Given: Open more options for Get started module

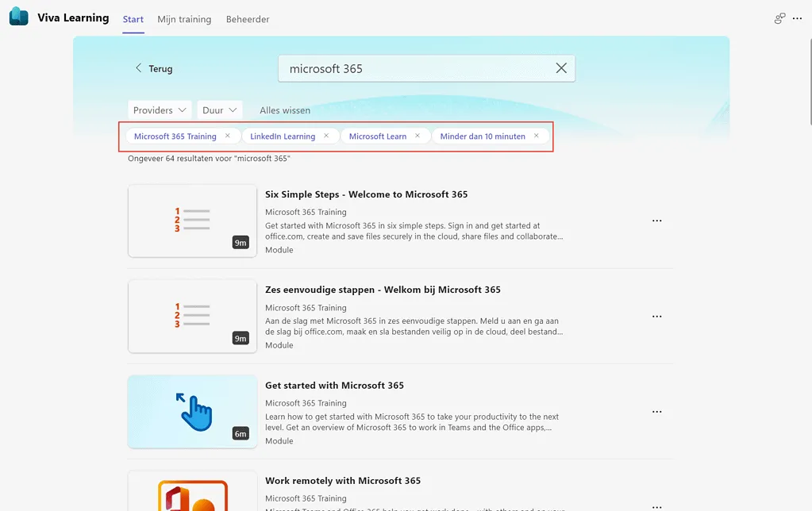Looking at the screenshot, I should (x=656, y=412).
